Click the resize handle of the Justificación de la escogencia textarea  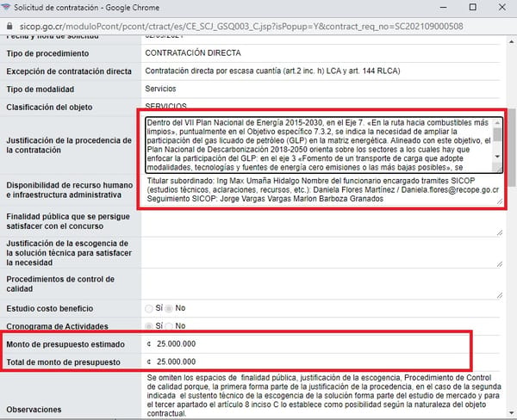(500, 264)
